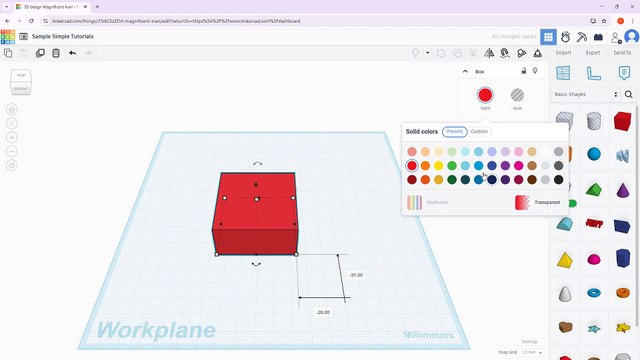Open the Blocks pickaxe view
The height and width of the screenshot is (360, 640).
point(582,37)
